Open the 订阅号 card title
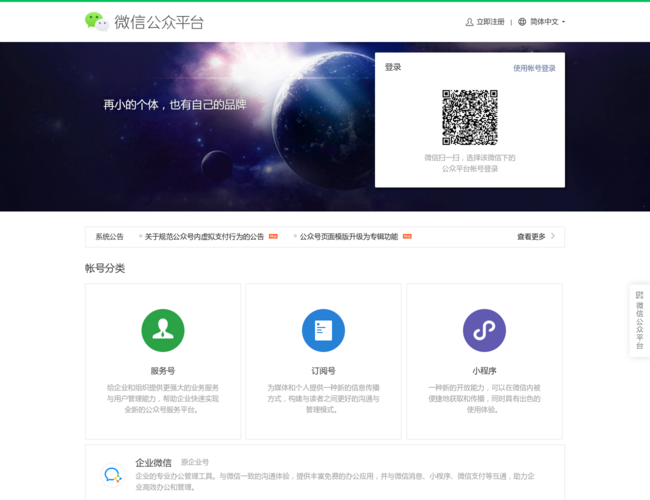Image resolution: width=650 pixels, height=500 pixels. 323,371
